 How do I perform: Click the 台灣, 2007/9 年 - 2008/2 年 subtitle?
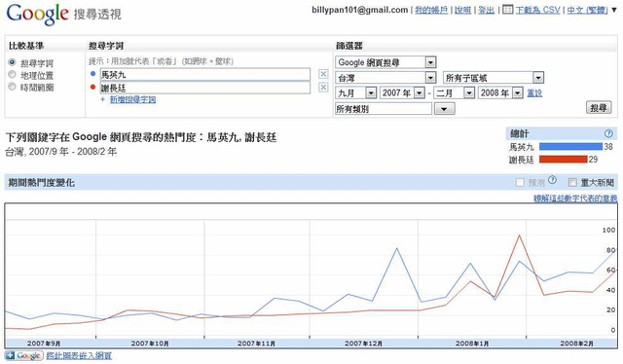coord(61,152)
